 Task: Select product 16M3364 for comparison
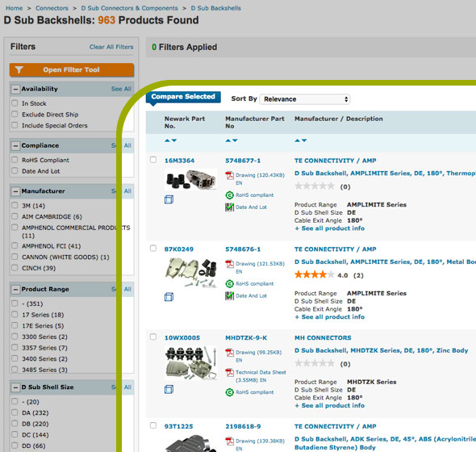(153, 160)
